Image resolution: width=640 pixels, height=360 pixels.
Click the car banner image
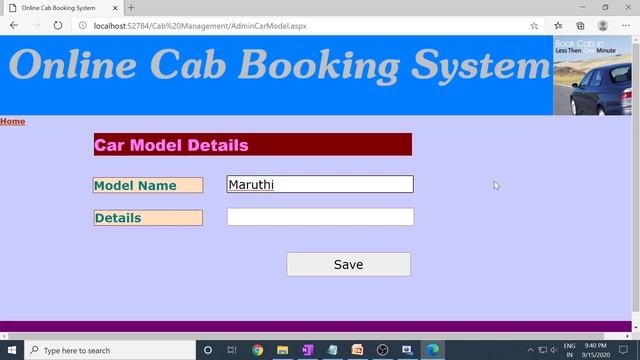592,76
